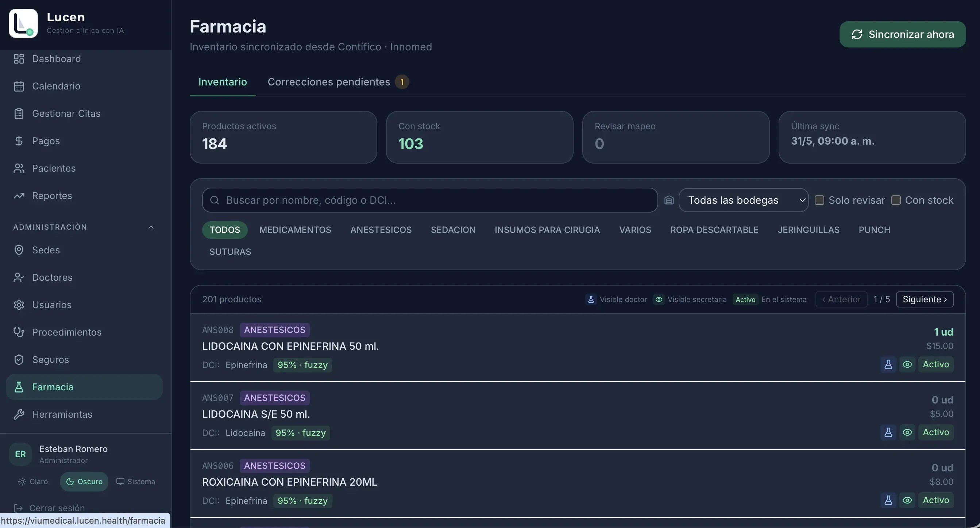Viewport: 980px width, 528px height.
Task: Click the Procedimientos stethoscope icon
Action: (x=19, y=332)
